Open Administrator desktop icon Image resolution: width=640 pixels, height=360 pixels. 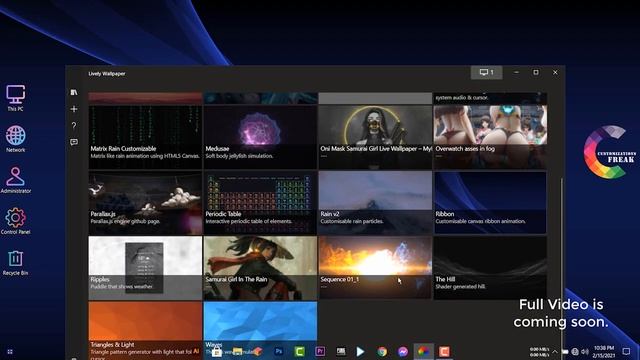pos(16,180)
